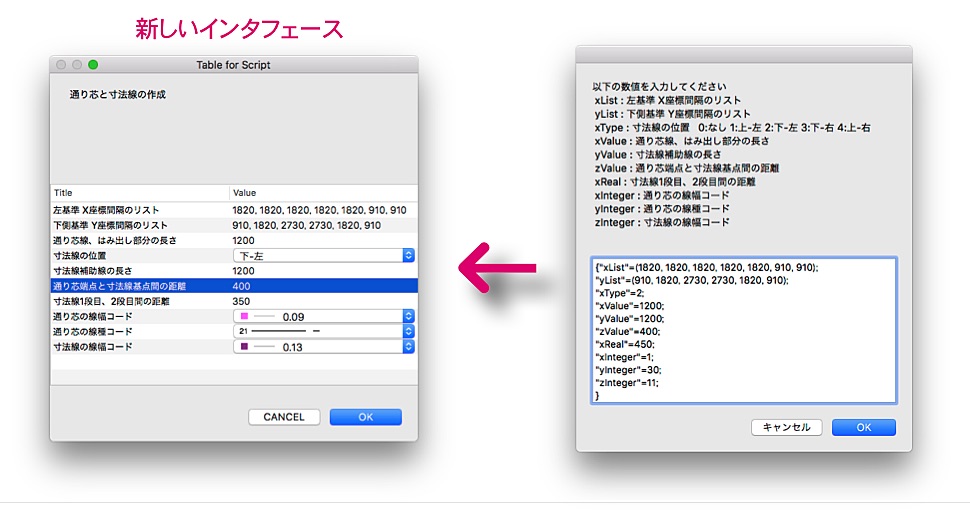This screenshot has height=516, width=970.
Task: Select the 寸法線補助線の長さ row
Action: point(139,271)
